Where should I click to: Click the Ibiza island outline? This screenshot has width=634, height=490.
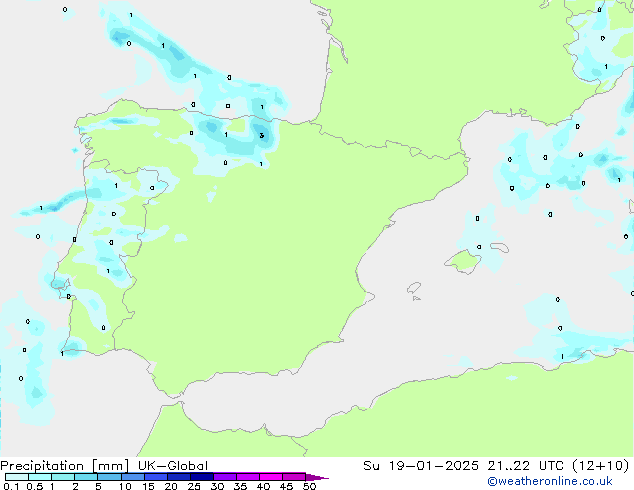414,288
